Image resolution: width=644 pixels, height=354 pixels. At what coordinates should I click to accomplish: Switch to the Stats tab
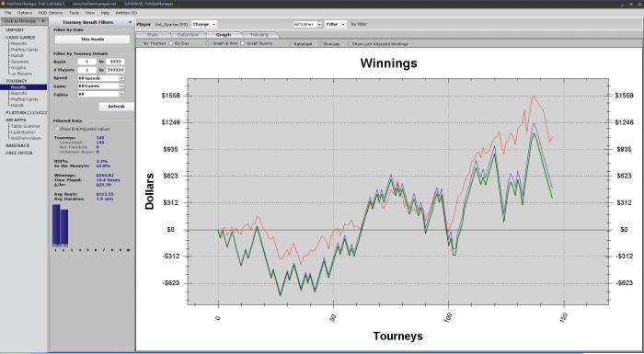(x=153, y=35)
